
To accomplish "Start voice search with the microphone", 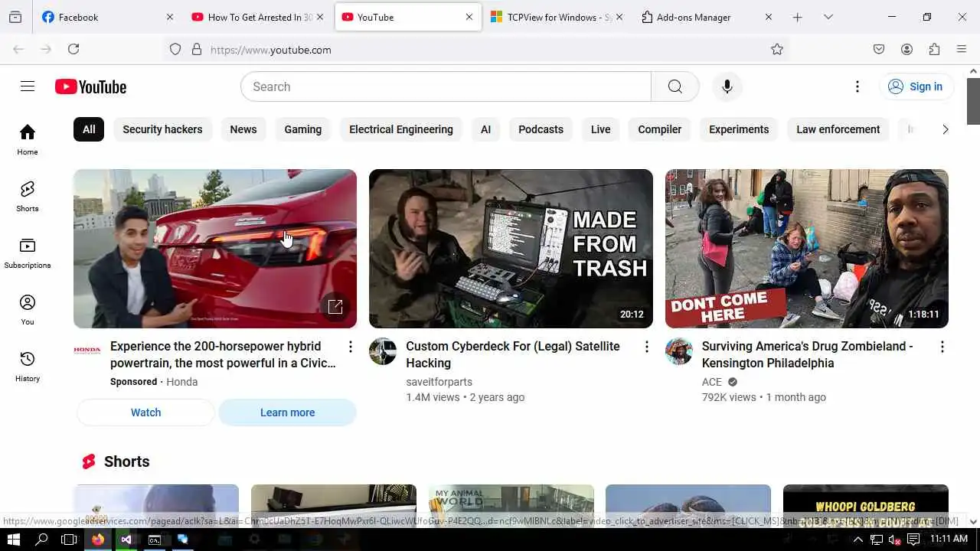I will pos(727,86).
